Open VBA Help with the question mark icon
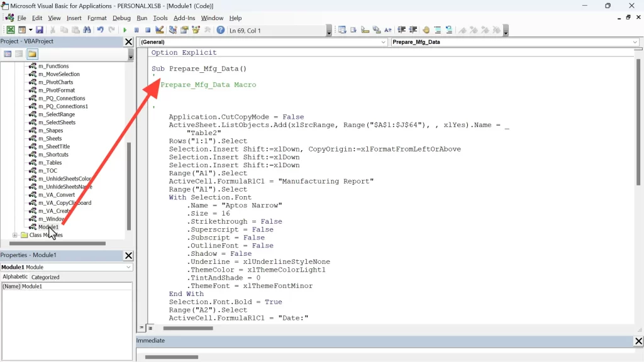Viewport: 644px width, 362px height. click(x=221, y=30)
